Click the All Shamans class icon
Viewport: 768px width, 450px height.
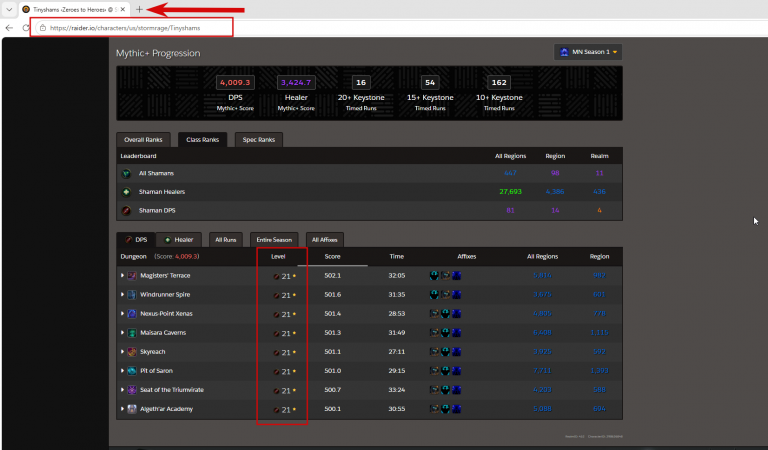click(x=126, y=173)
